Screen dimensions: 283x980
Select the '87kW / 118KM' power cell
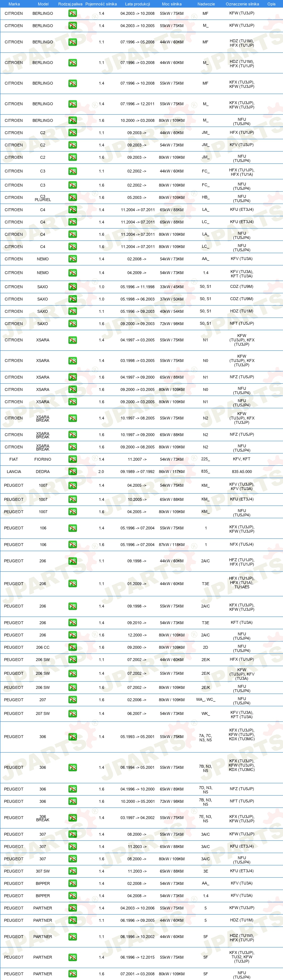172,545
